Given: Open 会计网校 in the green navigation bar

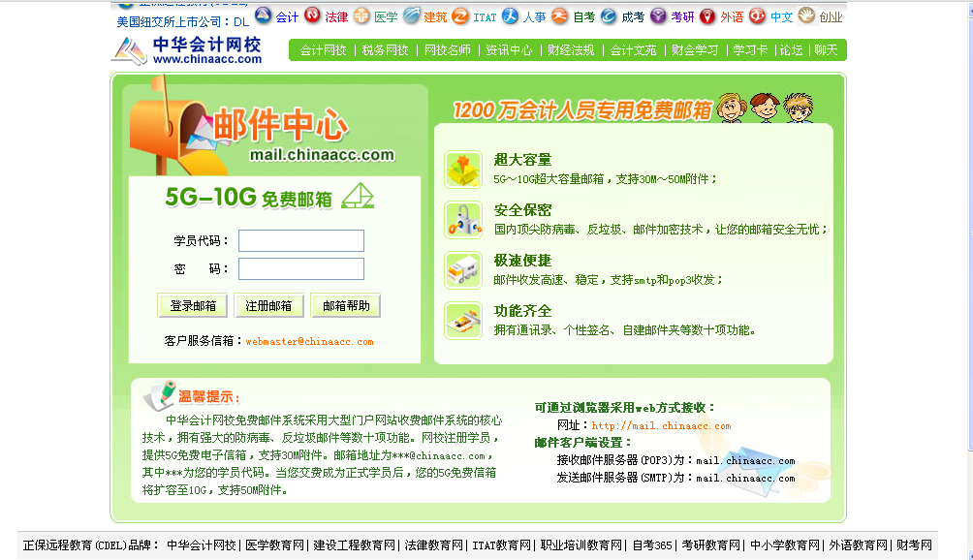Looking at the screenshot, I should pos(324,50).
